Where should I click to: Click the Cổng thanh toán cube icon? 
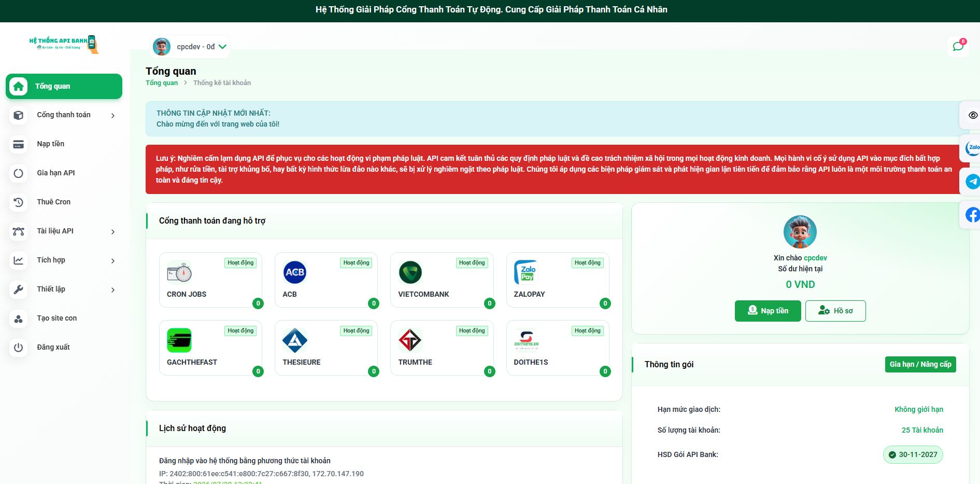[19, 115]
